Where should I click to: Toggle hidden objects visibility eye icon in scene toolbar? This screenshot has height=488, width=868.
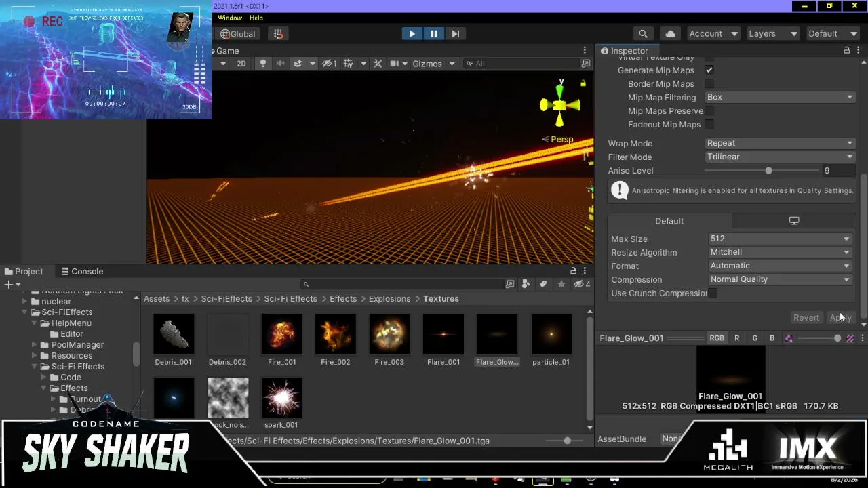point(329,64)
